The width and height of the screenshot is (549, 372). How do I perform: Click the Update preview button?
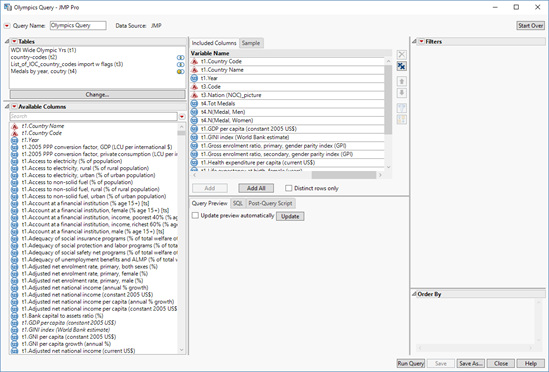pos(290,216)
